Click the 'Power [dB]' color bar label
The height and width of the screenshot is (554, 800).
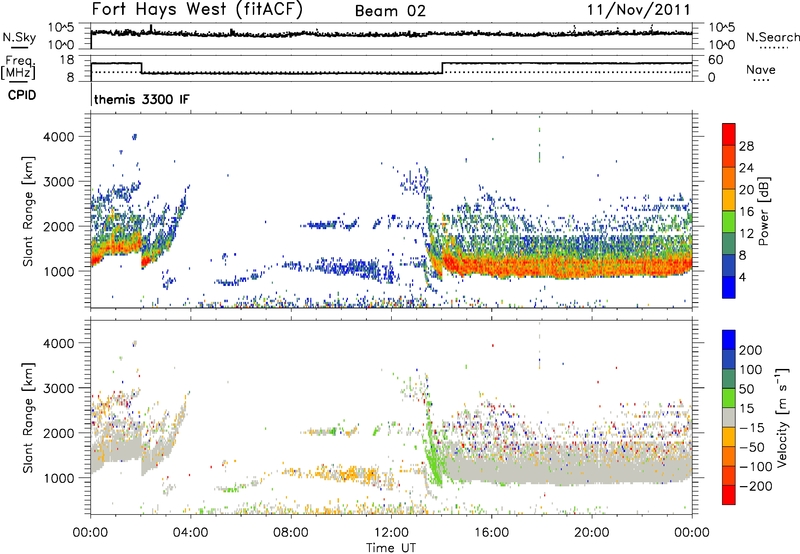coord(764,211)
